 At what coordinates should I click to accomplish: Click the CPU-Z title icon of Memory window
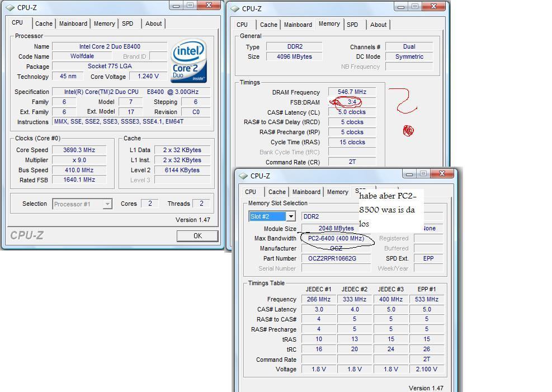pyautogui.click(x=235, y=8)
